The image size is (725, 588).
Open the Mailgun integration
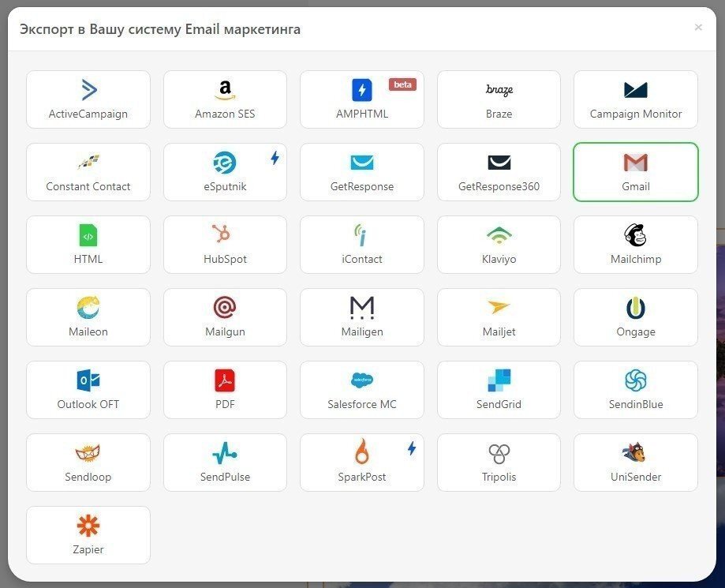coord(225,317)
